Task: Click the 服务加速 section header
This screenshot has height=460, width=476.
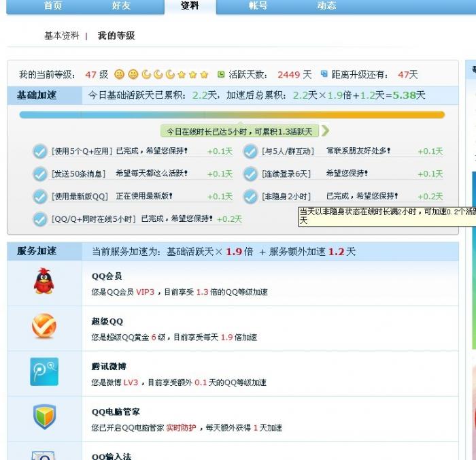Action: click(37, 251)
